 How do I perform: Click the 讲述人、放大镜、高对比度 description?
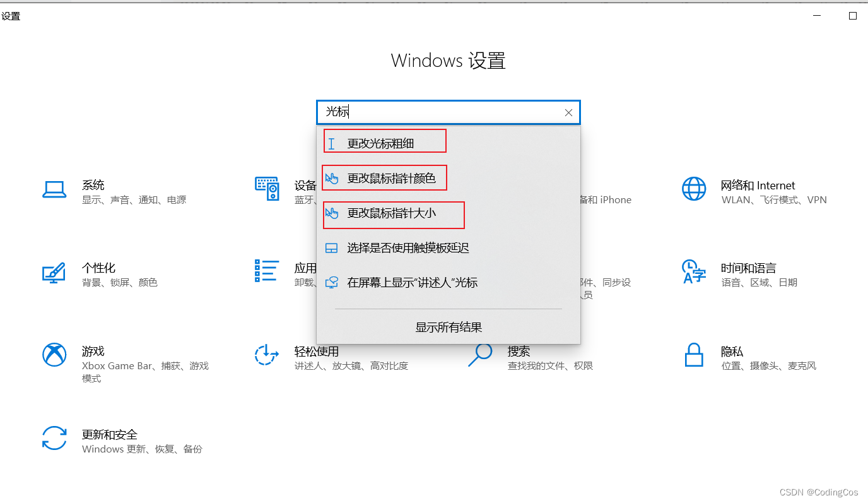coord(351,366)
